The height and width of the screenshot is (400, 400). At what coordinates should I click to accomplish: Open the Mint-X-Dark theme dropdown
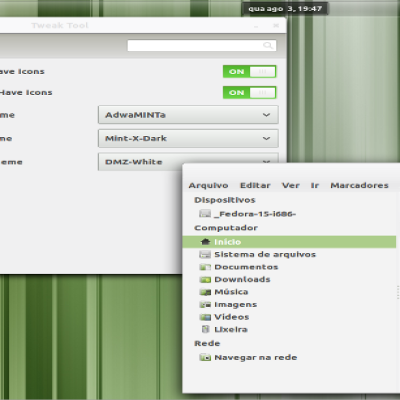pos(188,138)
